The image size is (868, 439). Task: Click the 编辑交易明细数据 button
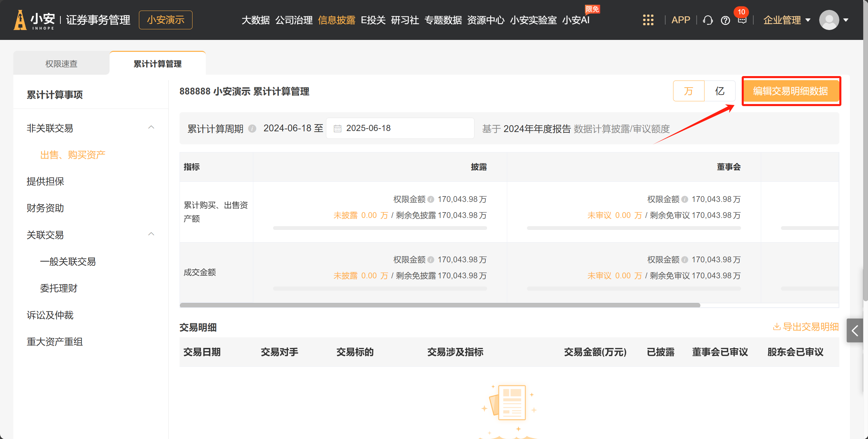coord(791,91)
